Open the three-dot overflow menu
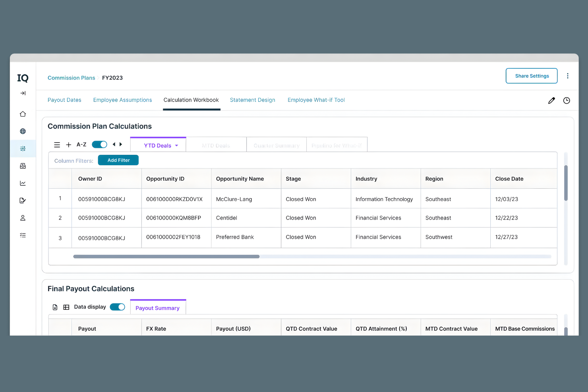This screenshot has height=392, width=588. pyautogui.click(x=568, y=76)
